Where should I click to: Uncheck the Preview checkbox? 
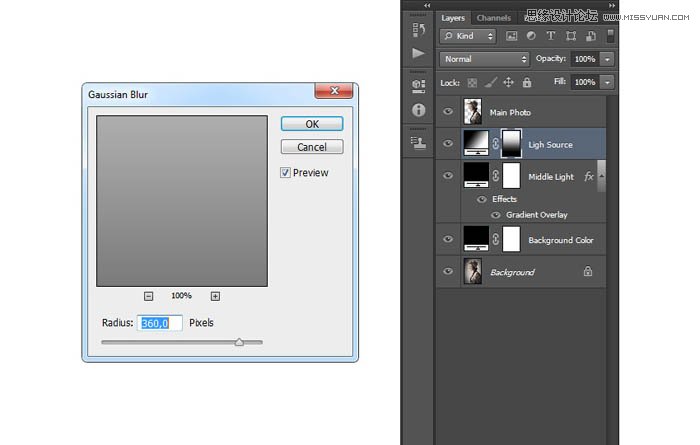285,173
